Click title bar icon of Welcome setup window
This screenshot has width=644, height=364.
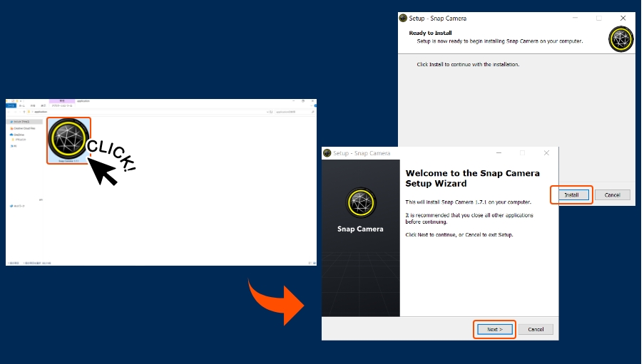coord(327,153)
